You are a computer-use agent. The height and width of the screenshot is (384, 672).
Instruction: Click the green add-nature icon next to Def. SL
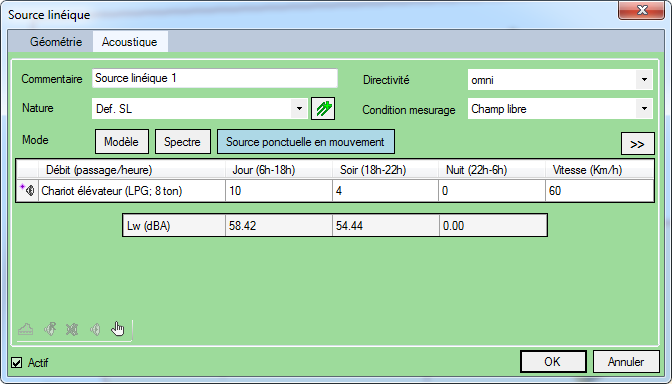(x=323, y=108)
